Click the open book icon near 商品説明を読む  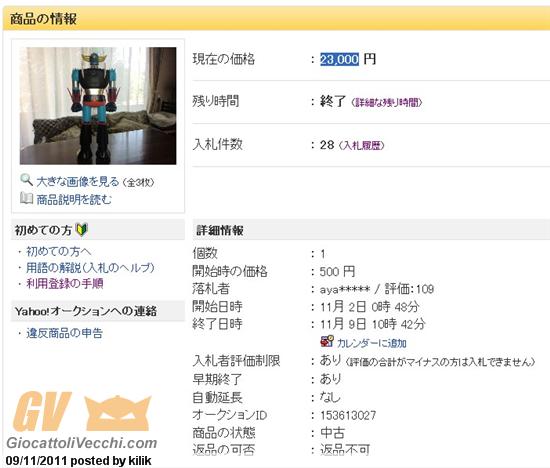click(26, 198)
